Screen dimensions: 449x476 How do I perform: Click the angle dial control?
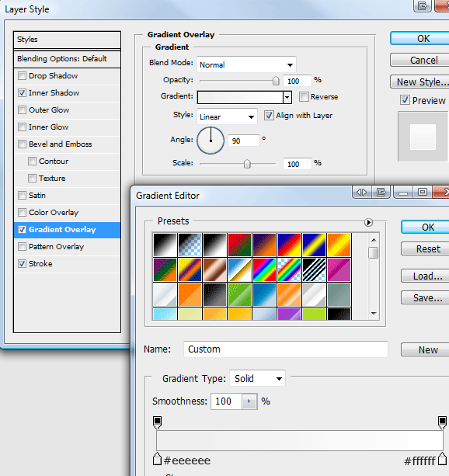tap(211, 141)
